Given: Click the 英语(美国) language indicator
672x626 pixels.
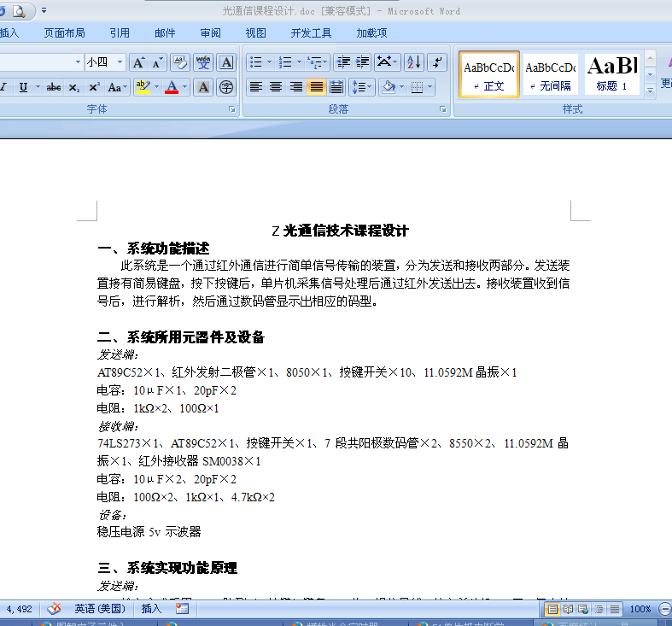Looking at the screenshot, I should [x=100, y=609].
